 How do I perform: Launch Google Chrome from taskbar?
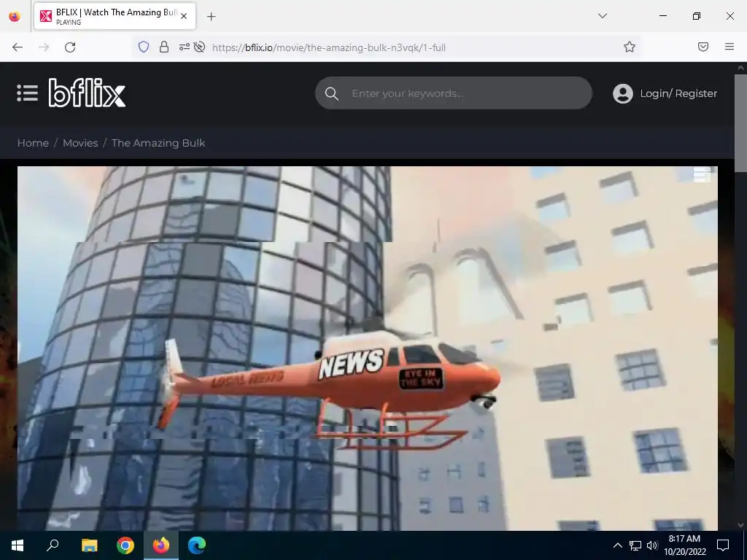[125, 545]
